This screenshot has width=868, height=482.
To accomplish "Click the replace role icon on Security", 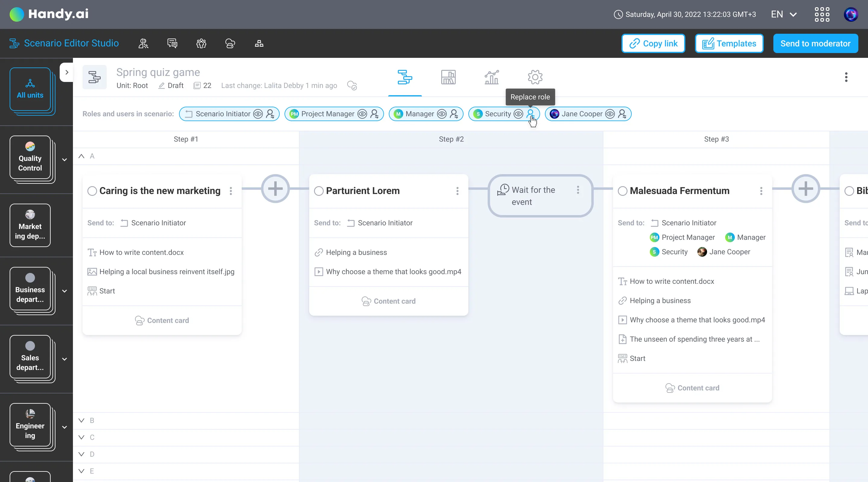I will [x=530, y=114].
